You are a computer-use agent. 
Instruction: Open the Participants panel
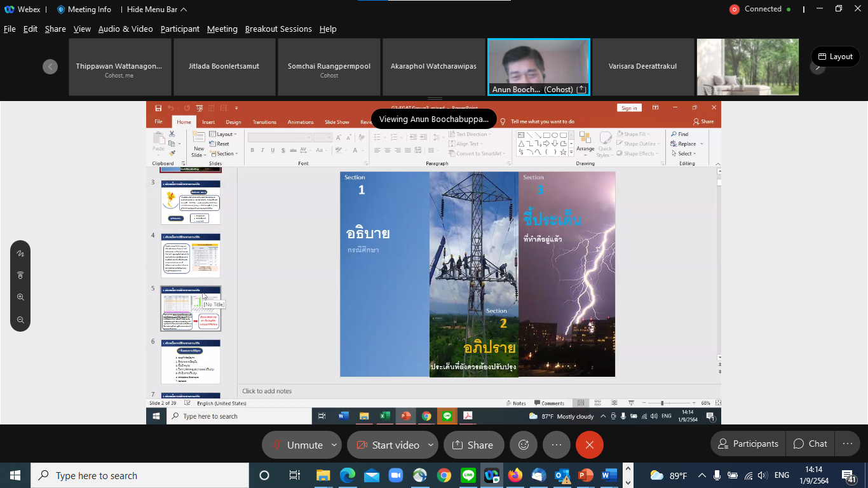coord(747,444)
